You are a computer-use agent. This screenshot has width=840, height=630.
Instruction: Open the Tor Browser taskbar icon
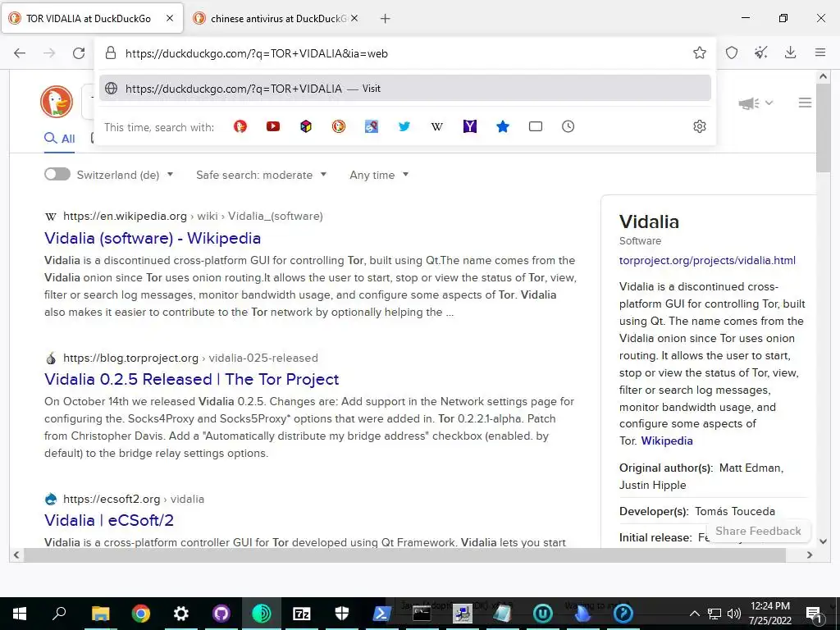point(262,613)
